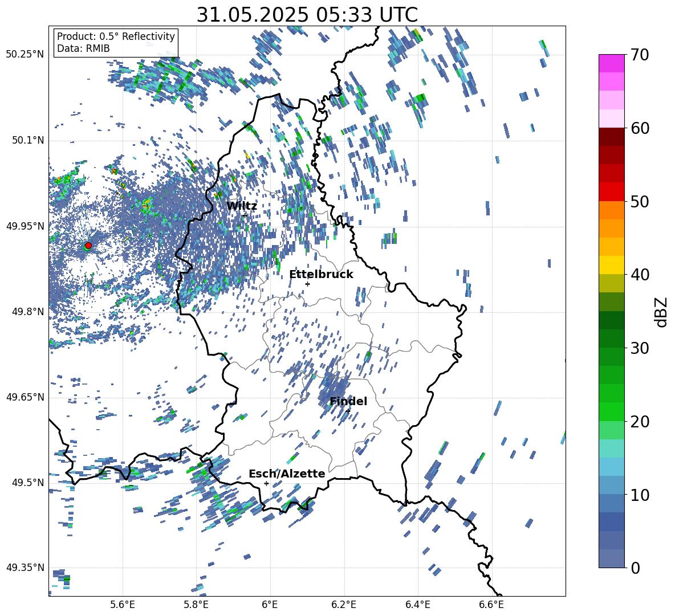Click the yellow 40 dBZ colorbar swatch
Viewport: 675px width, 616px height.
[x=611, y=265]
